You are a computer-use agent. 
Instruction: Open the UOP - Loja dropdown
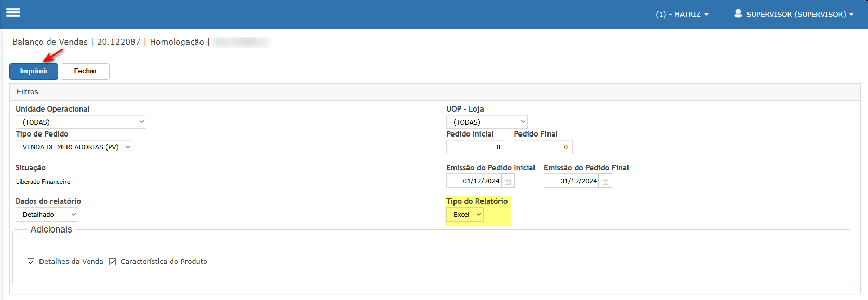coord(487,122)
